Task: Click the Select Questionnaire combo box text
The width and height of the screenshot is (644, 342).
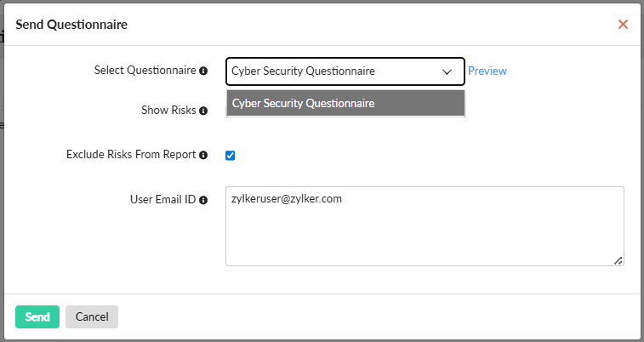Action: 303,71
